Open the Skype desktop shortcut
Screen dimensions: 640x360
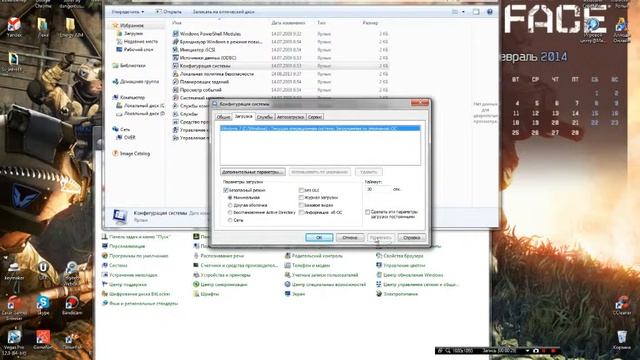43,305
